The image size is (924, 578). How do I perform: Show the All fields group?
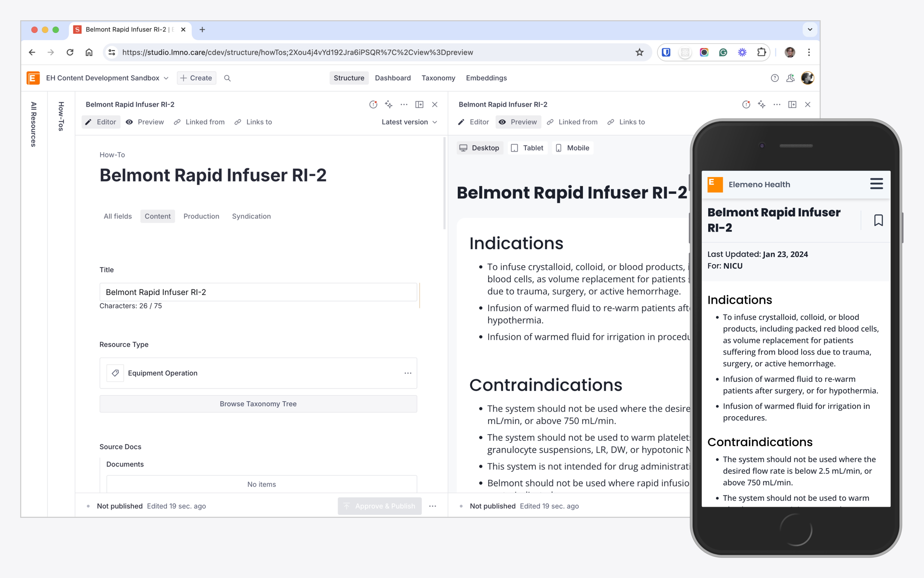point(118,216)
